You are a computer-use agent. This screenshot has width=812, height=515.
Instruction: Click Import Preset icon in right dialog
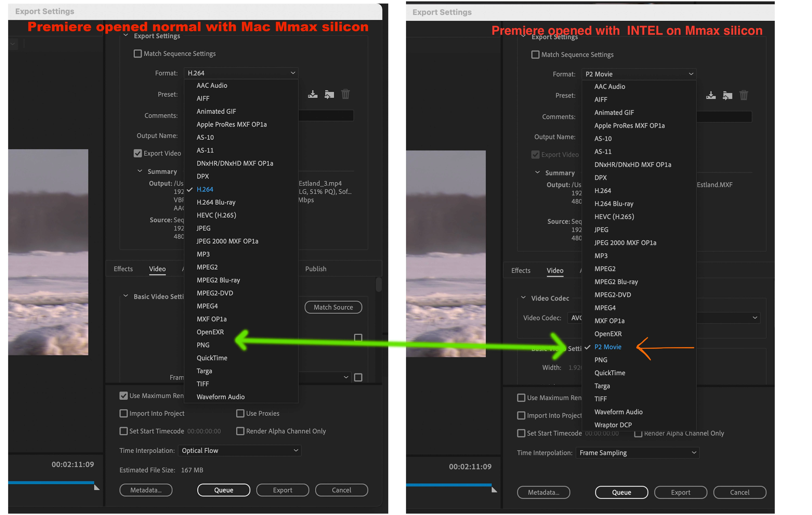727,95
